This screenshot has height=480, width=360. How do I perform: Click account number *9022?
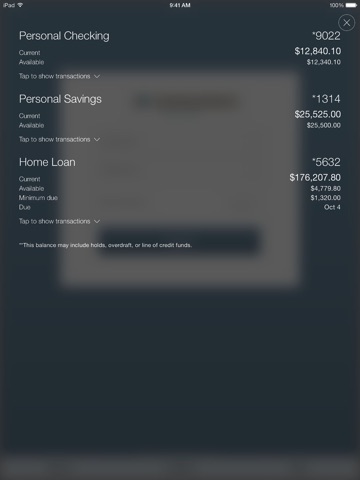coord(326,36)
